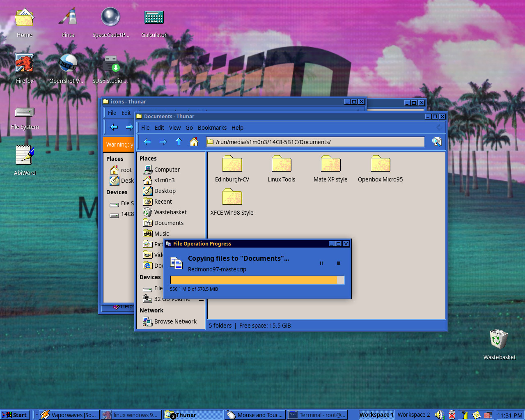This screenshot has height=420, width=525.
Task: Click the navigate up arrow in Thunar toolbar
Action: click(x=179, y=142)
